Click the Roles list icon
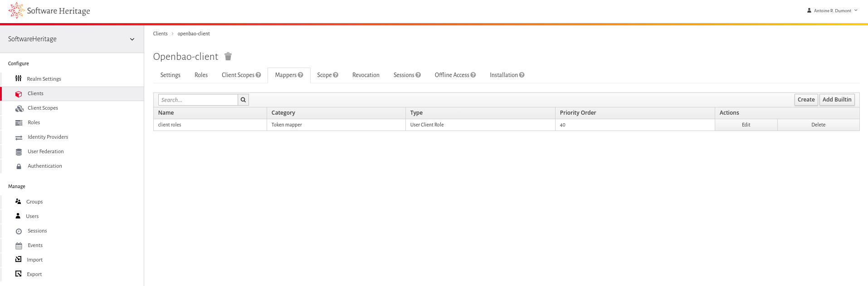Screen dimensions: 868x286 click(19, 123)
